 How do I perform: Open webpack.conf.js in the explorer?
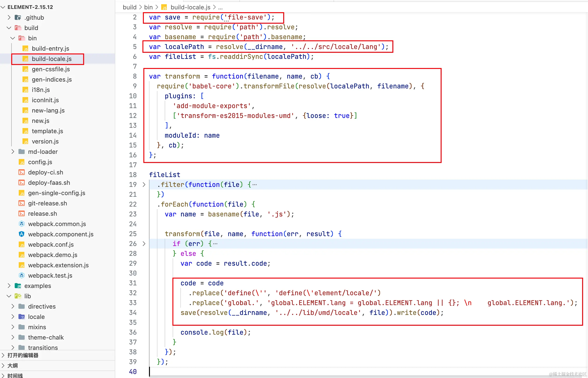[51, 244]
